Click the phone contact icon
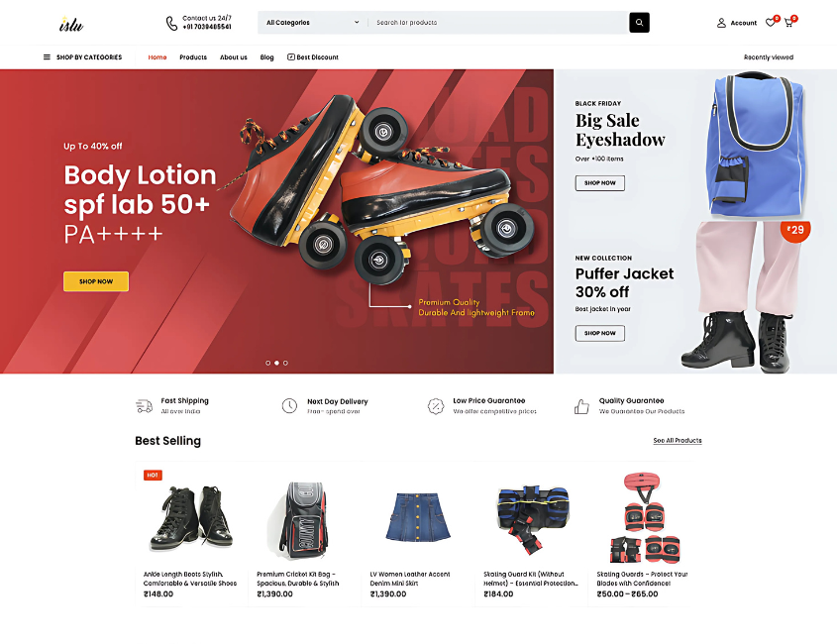837x644 pixels. click(x=171, y=23)
